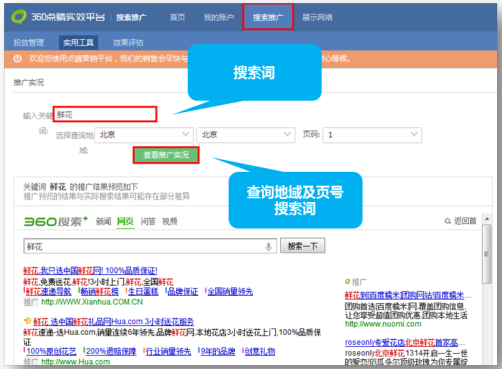Click the preview scrollbar up arrow
Viewport: 502px width, 369px height.
click(487, 219)
